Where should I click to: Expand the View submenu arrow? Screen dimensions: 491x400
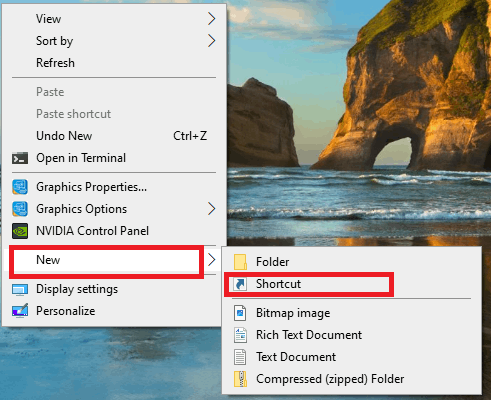click(x=212, y=19)
